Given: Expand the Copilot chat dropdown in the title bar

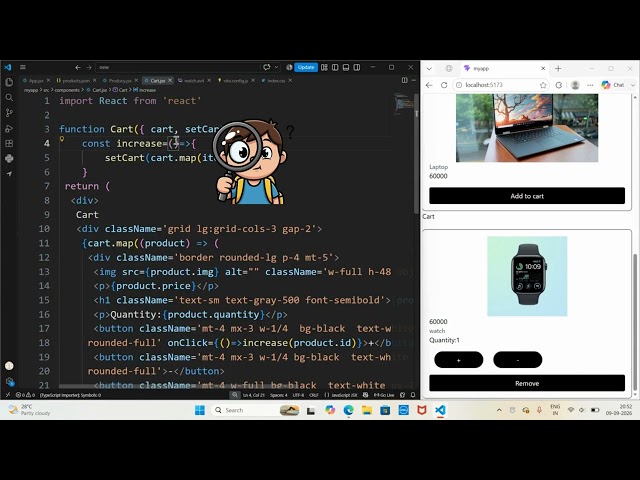Looking at the screenshot, I should coord(276,67).
